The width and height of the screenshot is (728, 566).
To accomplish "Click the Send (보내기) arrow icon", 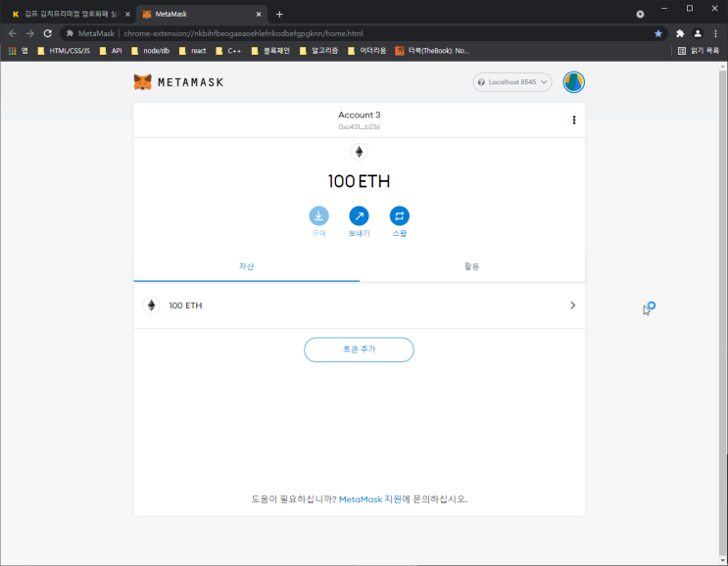I will 359,215.
